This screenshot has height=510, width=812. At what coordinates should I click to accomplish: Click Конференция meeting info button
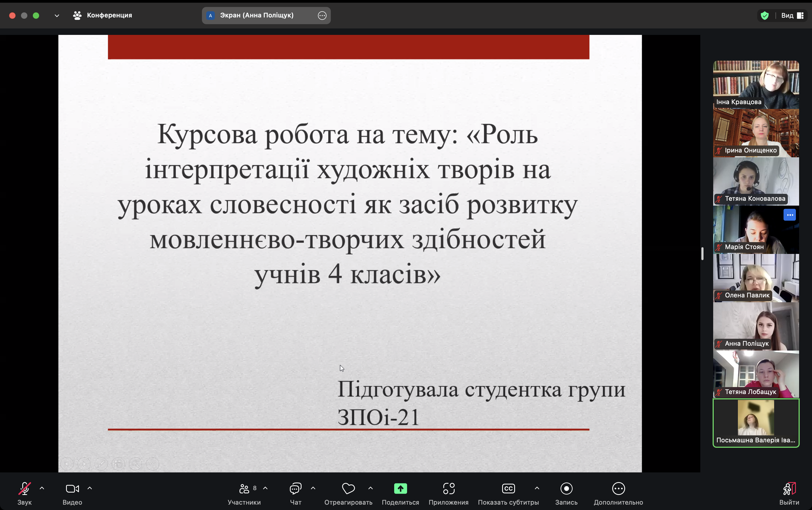[103, 16]
